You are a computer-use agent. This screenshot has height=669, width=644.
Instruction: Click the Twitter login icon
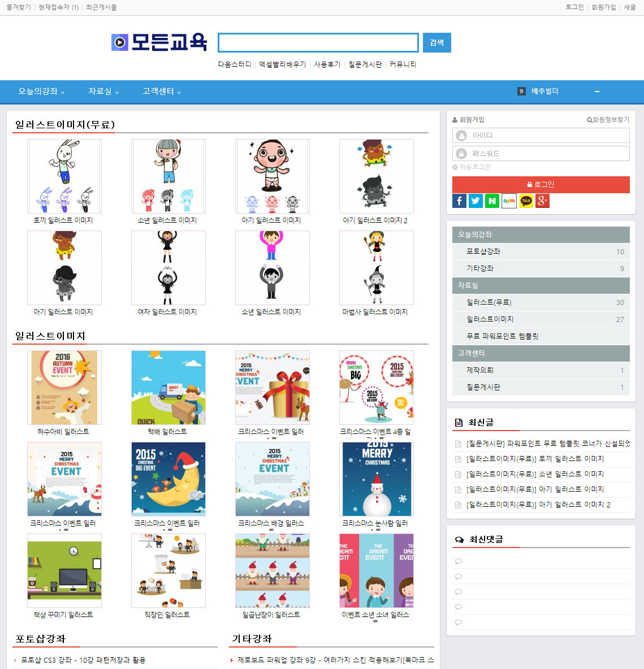coord(476,201)
